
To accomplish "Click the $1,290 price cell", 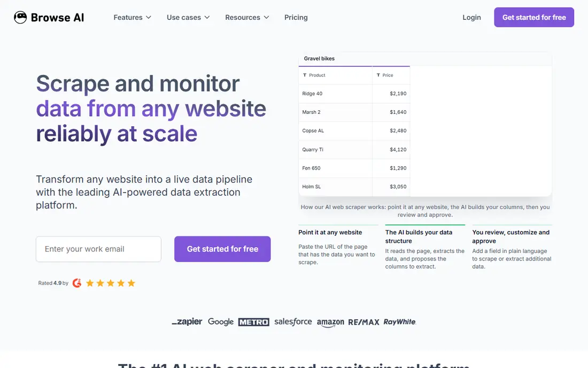I will coord(391,168).
